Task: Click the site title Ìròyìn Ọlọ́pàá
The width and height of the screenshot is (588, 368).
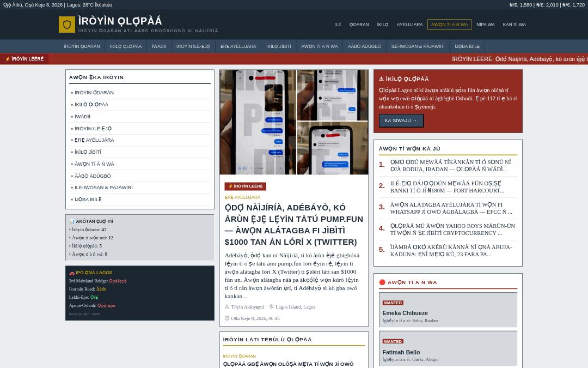Action: pos(120,21)
